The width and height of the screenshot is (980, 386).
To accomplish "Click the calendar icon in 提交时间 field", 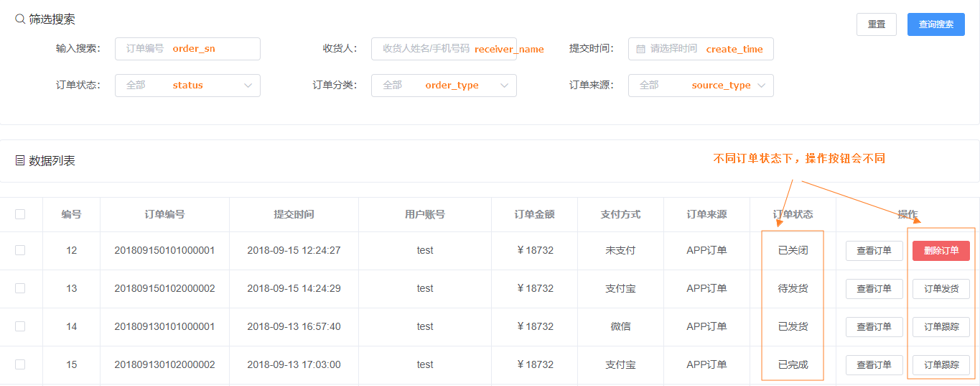I will pyautogui.click(x=640, y=49).
